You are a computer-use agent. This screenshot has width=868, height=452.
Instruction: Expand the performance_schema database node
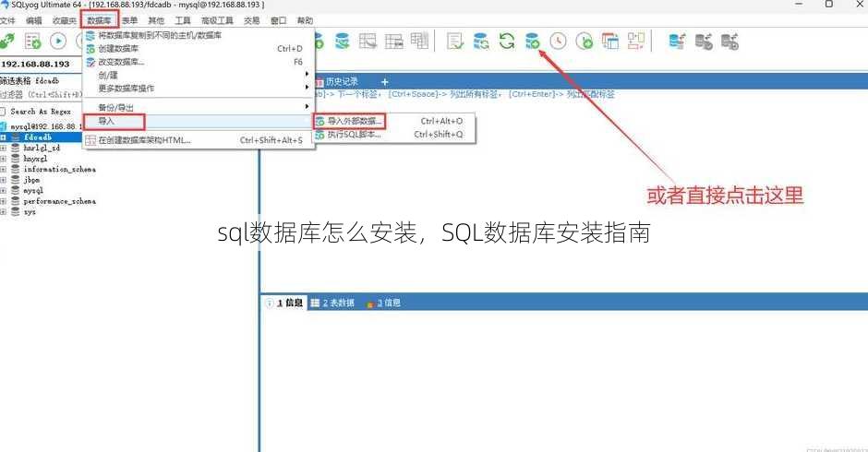(x=3, y=201)
